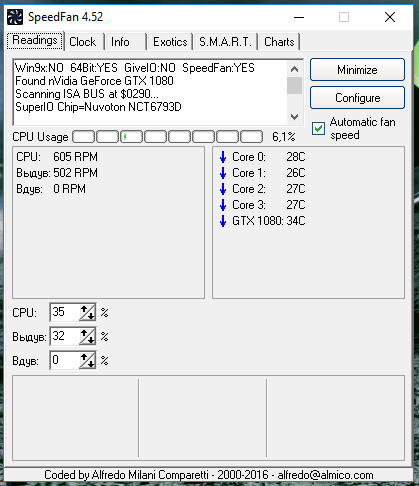Click the log scrollbar up arrow
This screenshot has width=419, height=486.
294,69
